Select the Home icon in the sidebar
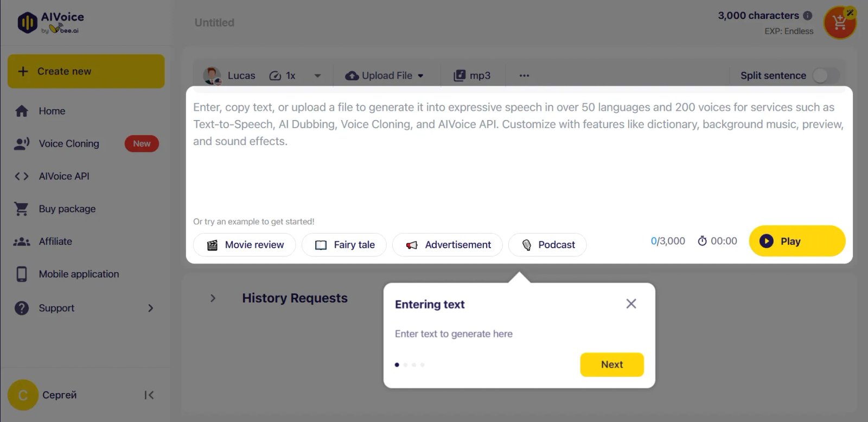868x422 pixels. pyautogui.click(x=22, y=111)
